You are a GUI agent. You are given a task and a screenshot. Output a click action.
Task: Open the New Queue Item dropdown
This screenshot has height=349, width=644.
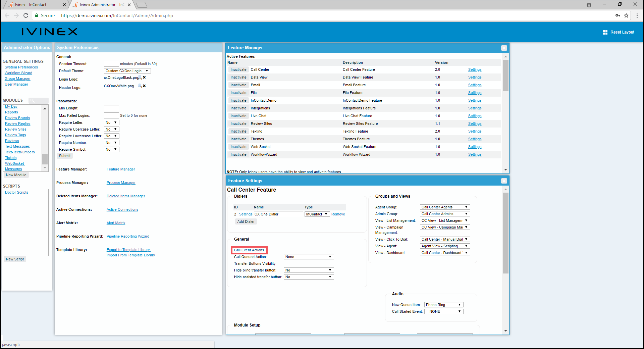[x=444, y=305]
